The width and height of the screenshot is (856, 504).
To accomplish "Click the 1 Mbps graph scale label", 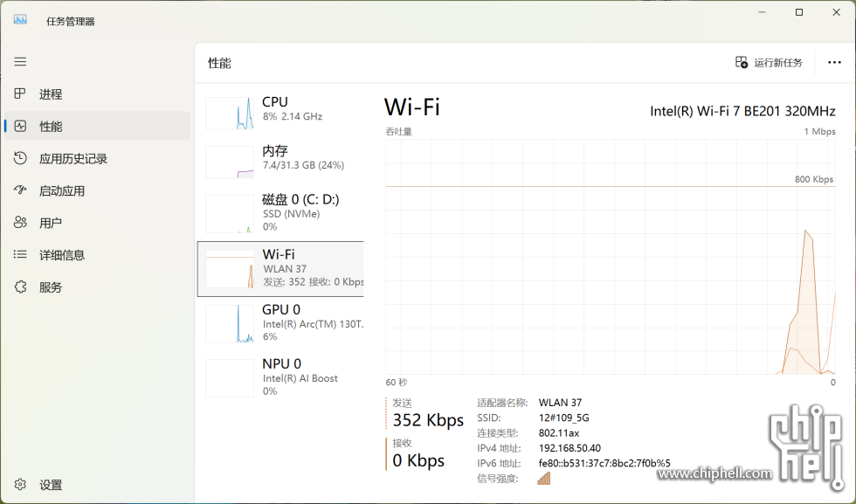I will click(819, 132).
